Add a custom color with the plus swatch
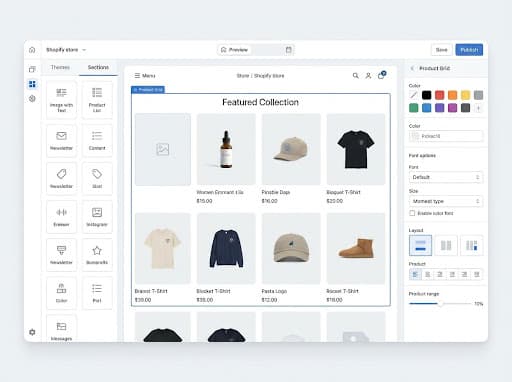 pyautogui.click(x=478, y=108)
